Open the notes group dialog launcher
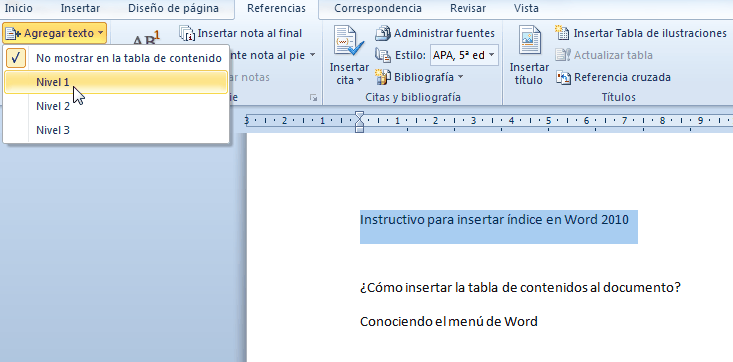Screen dimensions: 733x362 [x=313, y=98]
